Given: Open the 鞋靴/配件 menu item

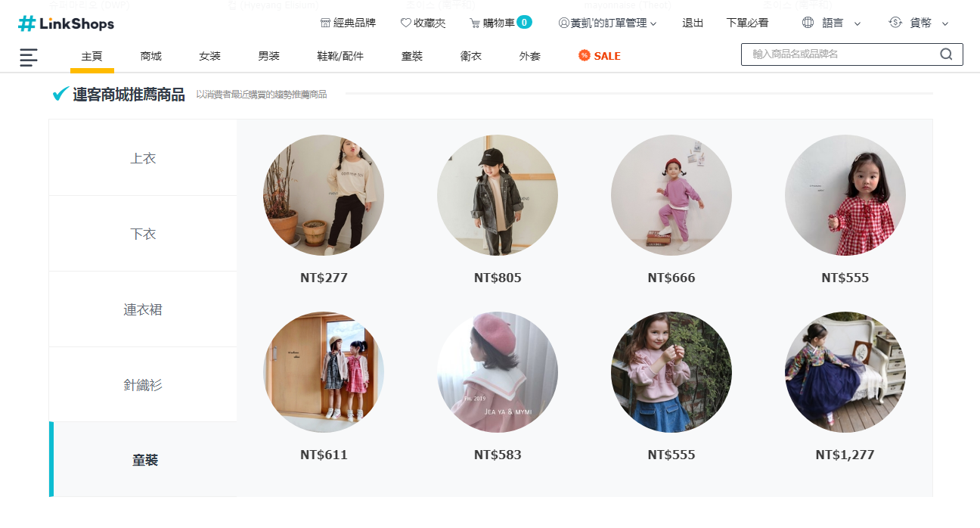Looking at the screenshot, I should pos(340,56).
